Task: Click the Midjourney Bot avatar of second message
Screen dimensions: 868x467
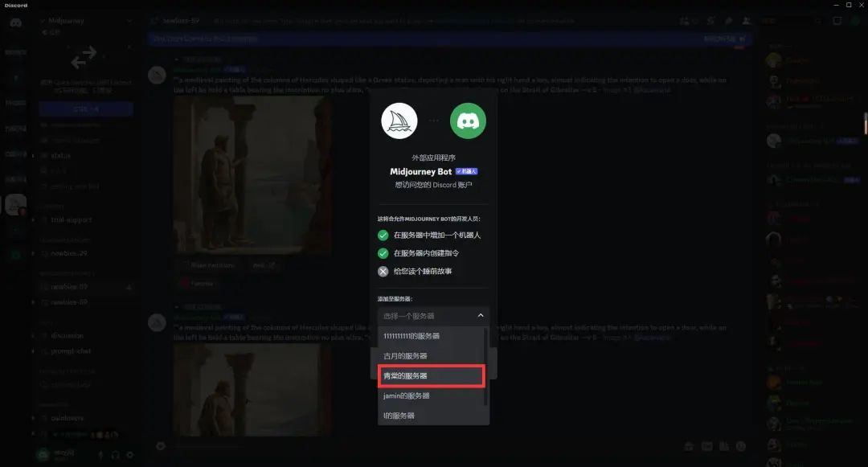Action: pyautogui.click(x=158, y=322)
